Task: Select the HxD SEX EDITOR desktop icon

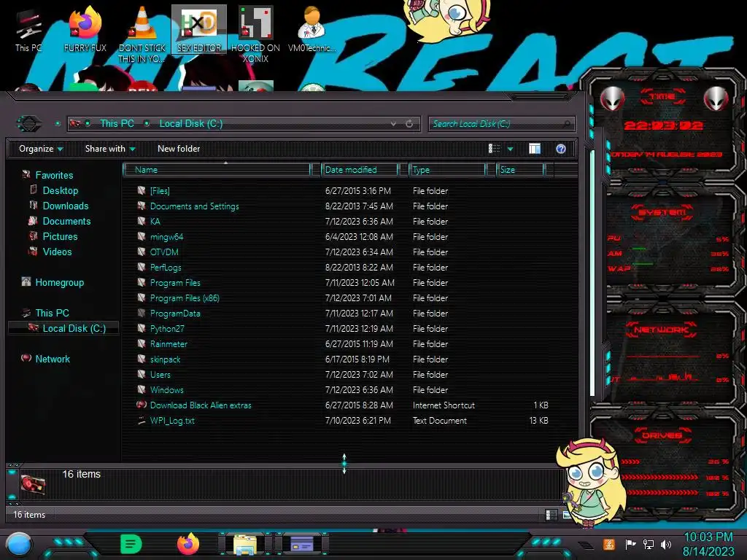Action: [x=199, y=29]
